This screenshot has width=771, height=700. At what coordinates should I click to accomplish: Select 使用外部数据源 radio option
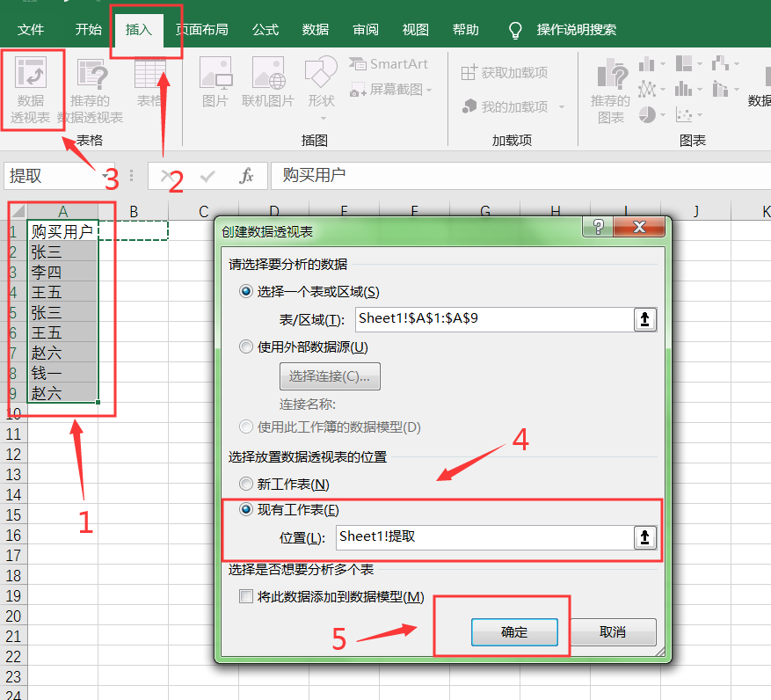point(246,347)
